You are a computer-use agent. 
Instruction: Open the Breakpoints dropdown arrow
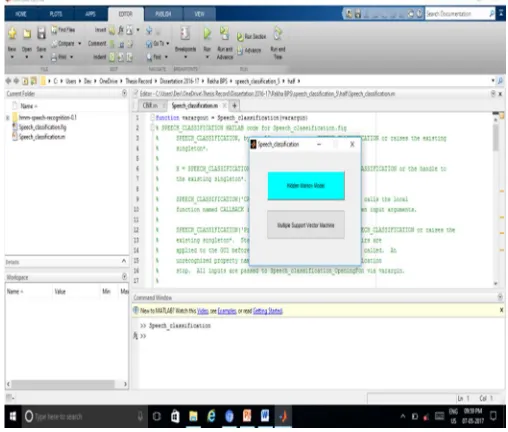pyautogui.click(x=185, y=57)
